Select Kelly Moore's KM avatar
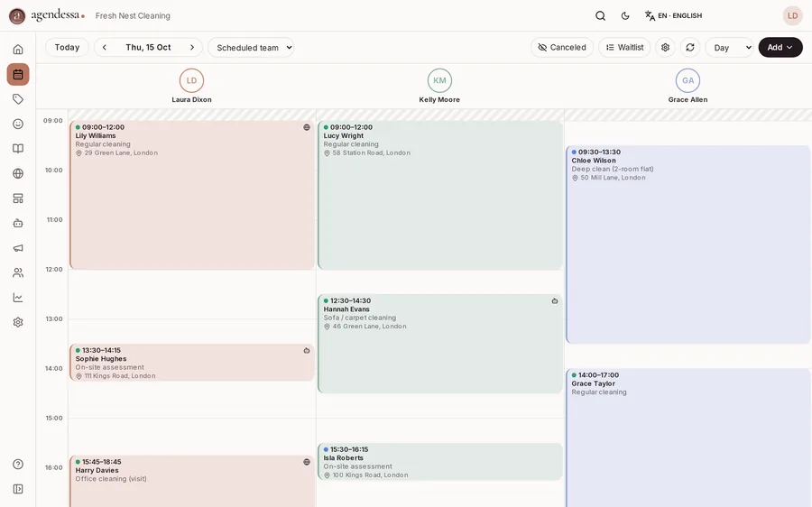 click(439, 80)
